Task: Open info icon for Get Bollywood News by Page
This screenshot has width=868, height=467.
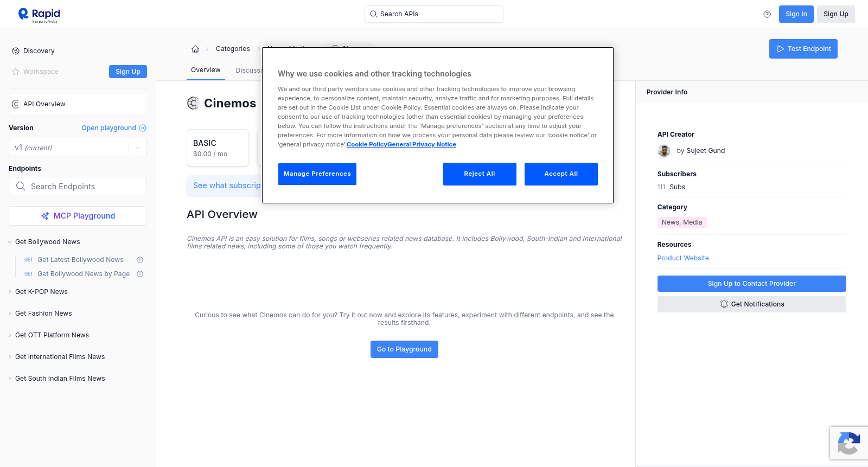Action: click(x=140, y=274)
